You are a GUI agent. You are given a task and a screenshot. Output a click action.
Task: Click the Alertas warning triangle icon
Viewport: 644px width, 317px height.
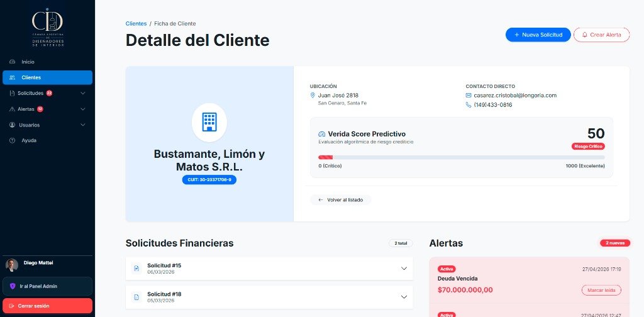(12, 109)
